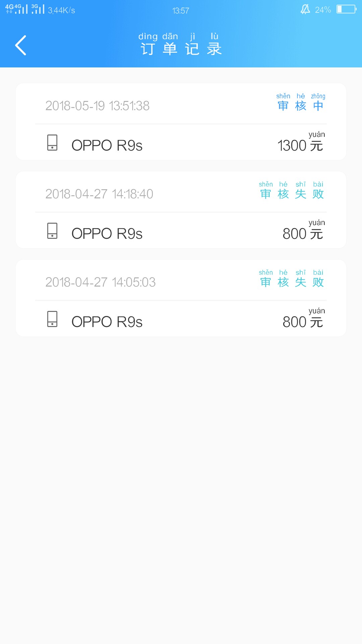Tap the muted bell status icon
Image resolution: width=362 pixels, height=644 pixels.
click(305, 9)
